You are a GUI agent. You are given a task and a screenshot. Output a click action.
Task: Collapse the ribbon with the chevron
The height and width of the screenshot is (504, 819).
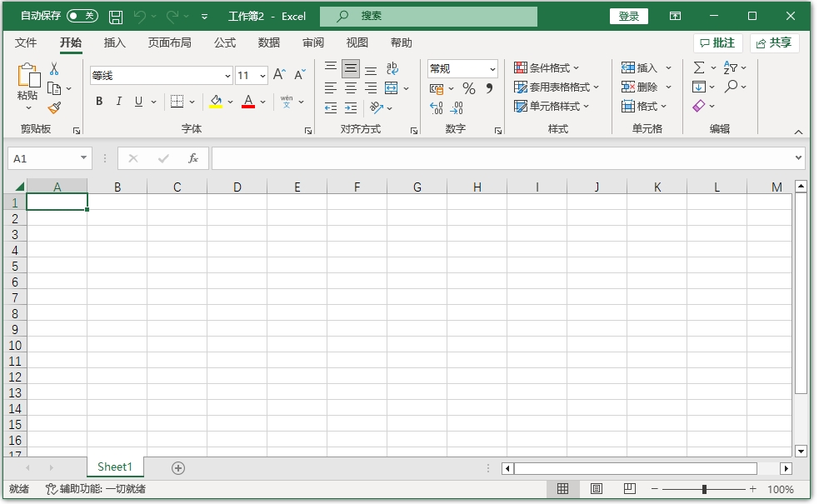coord(798,132)
